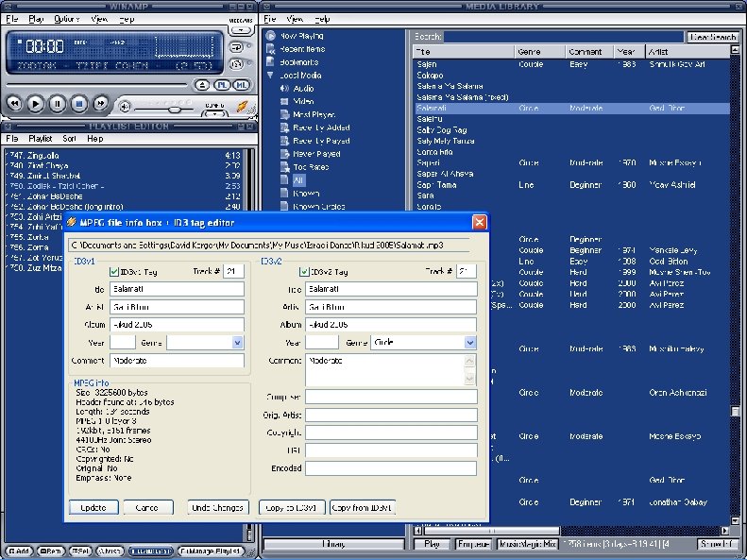Expand the Local Media tree node
Screen dimensions: 747x560
click(x=270, y=75)
